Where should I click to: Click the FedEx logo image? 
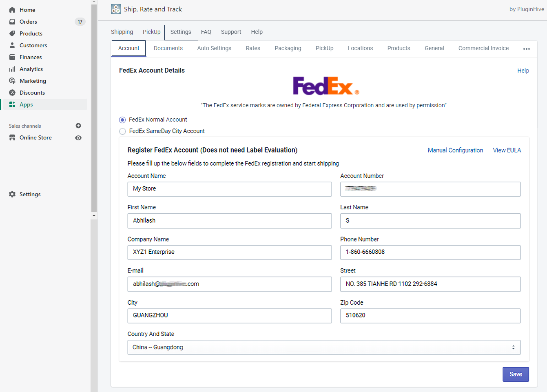pyautogui.click(x=326, y=86)
